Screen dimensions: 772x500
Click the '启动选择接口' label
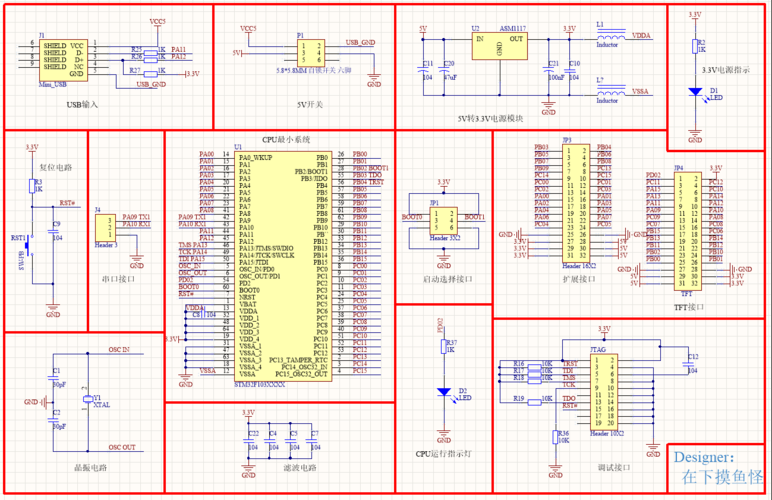[x=448, y=279]
